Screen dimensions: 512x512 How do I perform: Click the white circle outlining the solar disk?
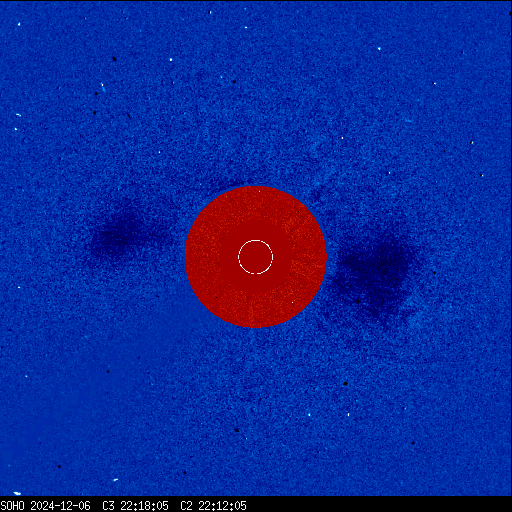coord(255,257)
